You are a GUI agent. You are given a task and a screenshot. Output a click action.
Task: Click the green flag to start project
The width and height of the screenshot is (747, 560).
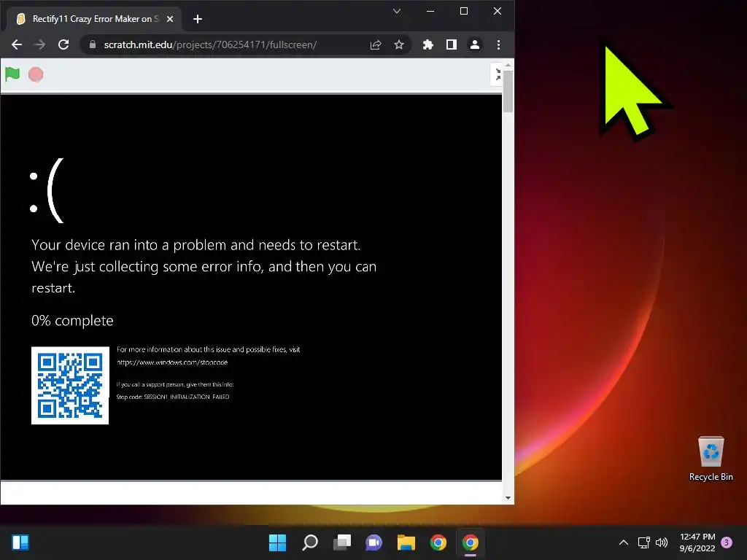click(12, 74)
